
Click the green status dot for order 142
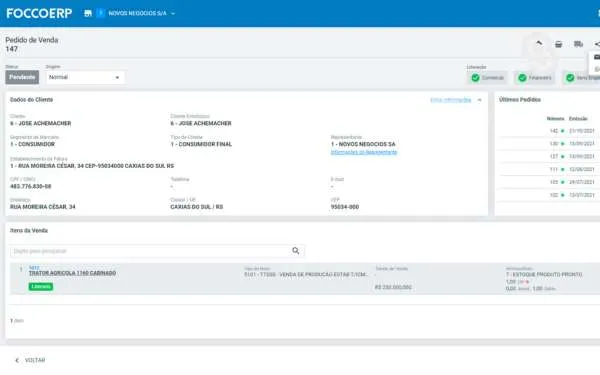[562, 131]
